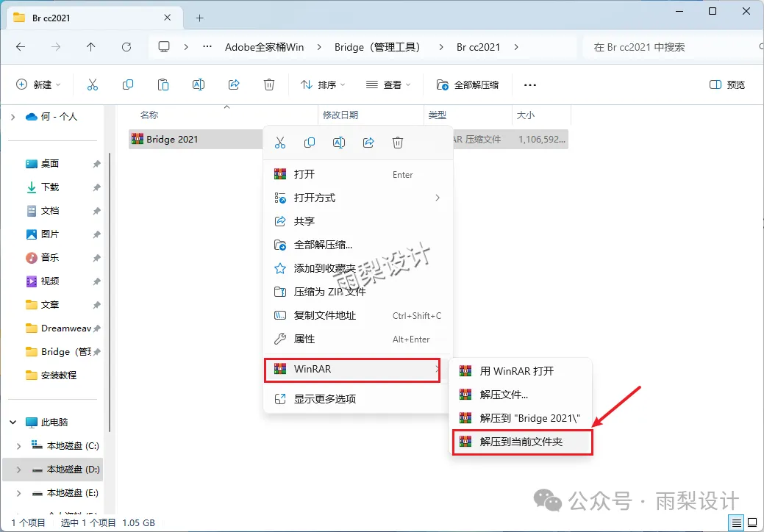Open the 新建 dropdown
The height and width of the screenshot is (532, 764).
click(x=38, y=85)
